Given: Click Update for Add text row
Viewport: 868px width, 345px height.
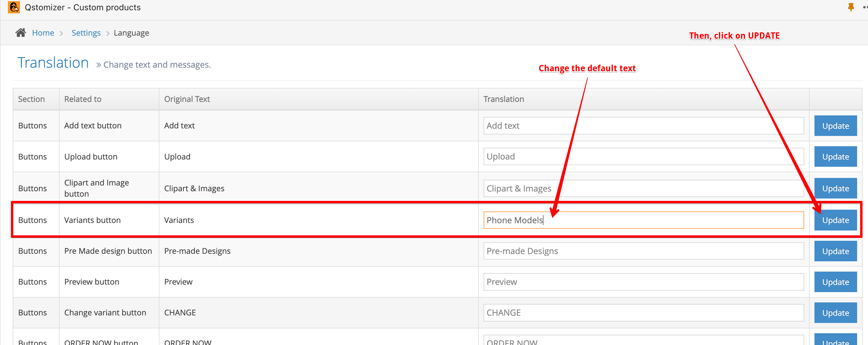Looking at the screenshot, I should [x=835, y=126].
